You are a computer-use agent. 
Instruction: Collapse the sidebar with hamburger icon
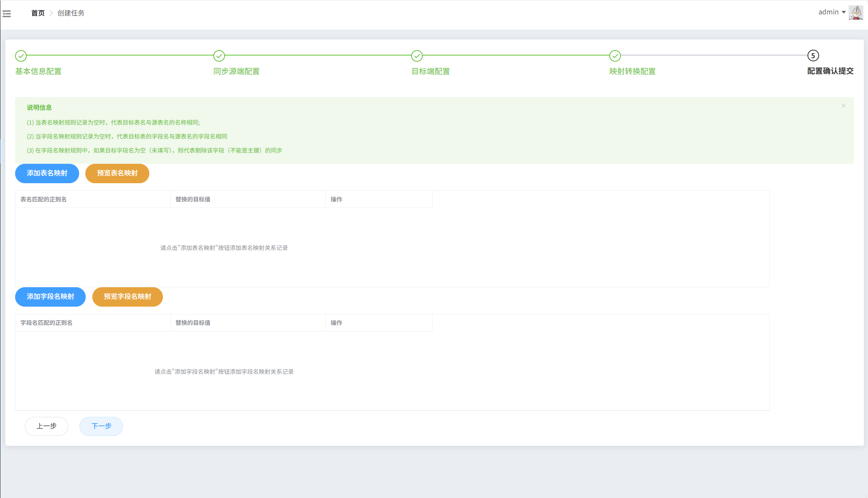coord(7,14)
